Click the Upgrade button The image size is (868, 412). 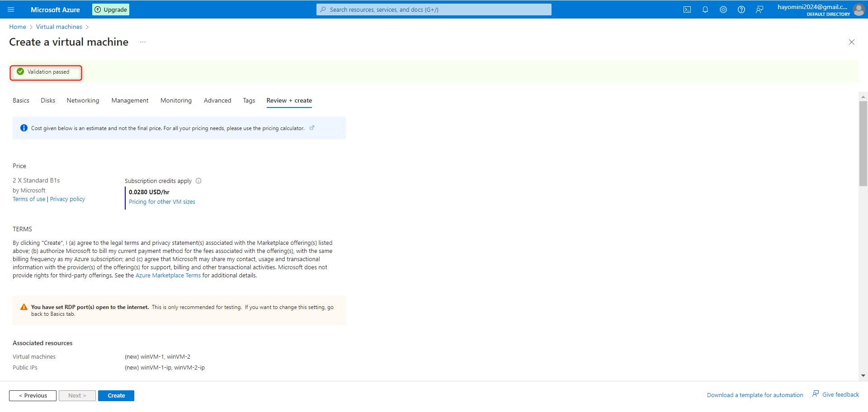point(111,9)
